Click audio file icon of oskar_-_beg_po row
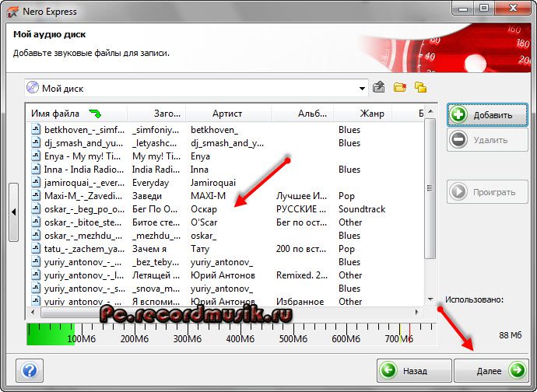 point(36,209)
